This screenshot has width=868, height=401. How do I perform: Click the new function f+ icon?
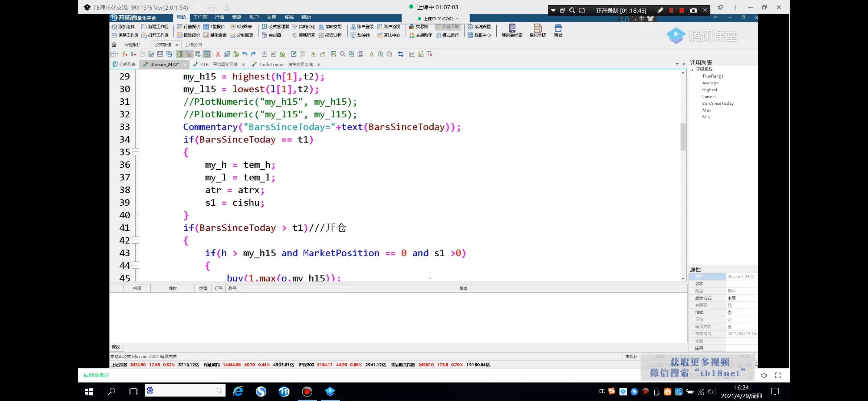tap(125, 54)
